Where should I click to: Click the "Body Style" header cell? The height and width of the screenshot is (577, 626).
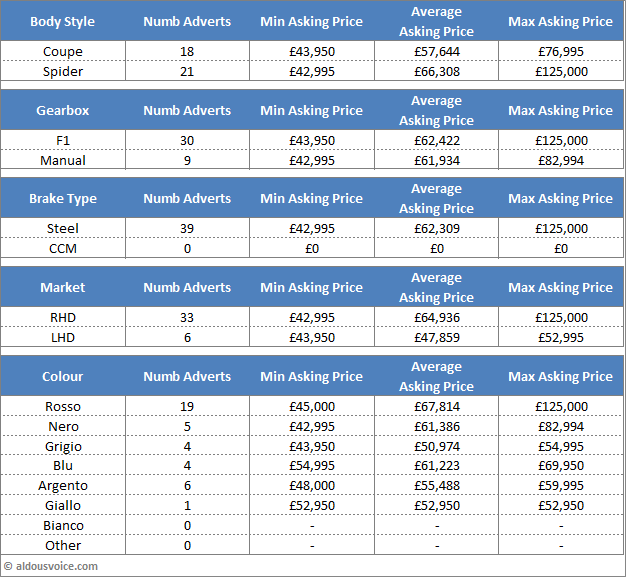pos(63,22)
